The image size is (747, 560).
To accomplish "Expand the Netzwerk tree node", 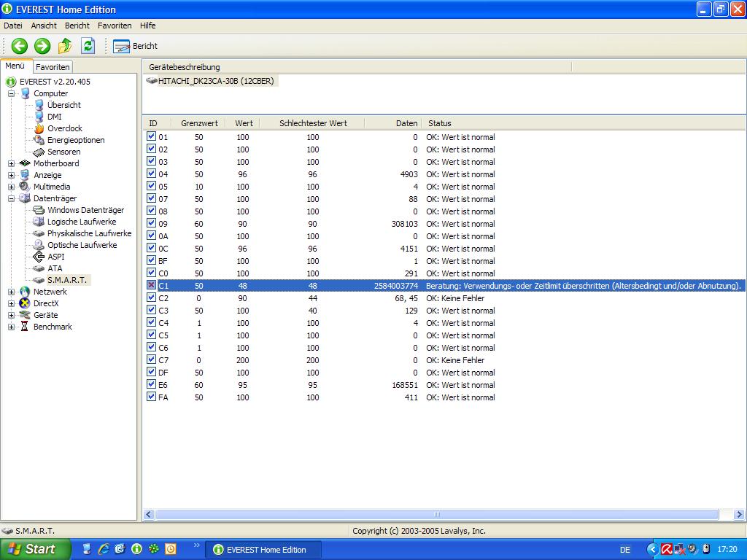I will (x=12, y=292).
